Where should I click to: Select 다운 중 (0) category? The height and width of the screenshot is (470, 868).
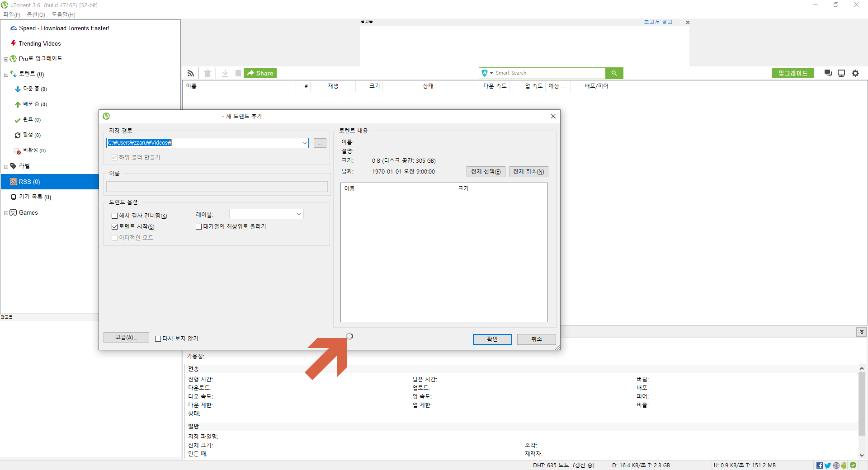pyautogui.click(x=35, y=89)
